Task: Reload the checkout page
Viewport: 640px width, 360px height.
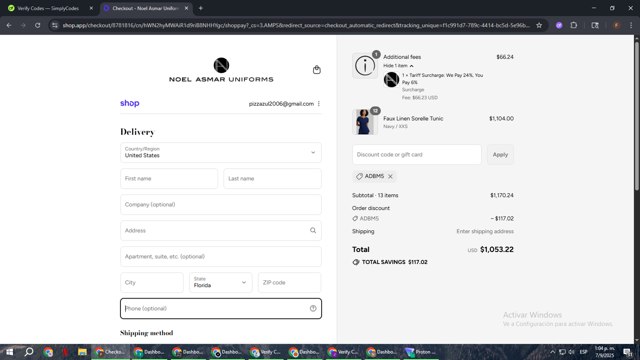Action: (38, 25)
